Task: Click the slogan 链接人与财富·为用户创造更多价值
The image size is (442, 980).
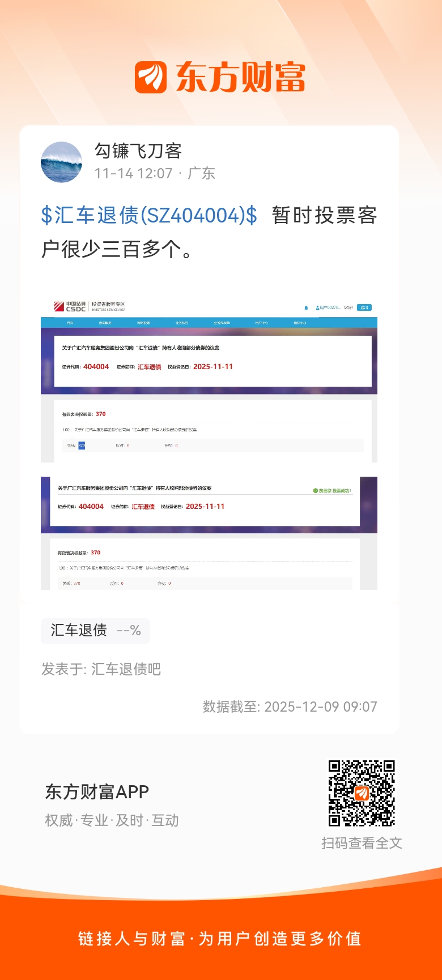Action: click(220, 938)
